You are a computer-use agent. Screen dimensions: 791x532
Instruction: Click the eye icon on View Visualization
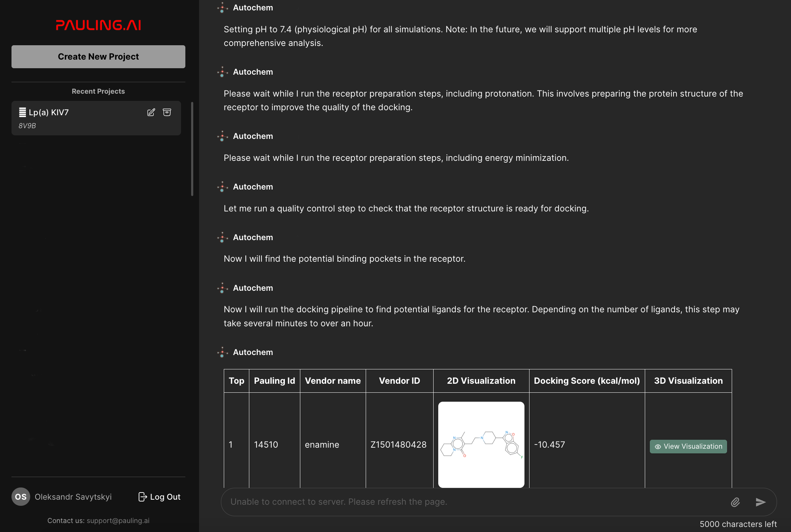[x=658, y=447]
